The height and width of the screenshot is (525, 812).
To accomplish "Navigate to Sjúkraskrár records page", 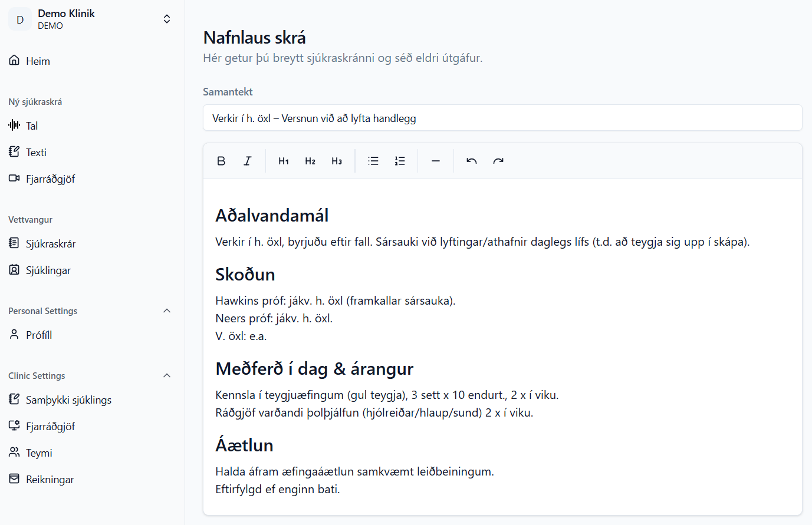I will point(50,243).
